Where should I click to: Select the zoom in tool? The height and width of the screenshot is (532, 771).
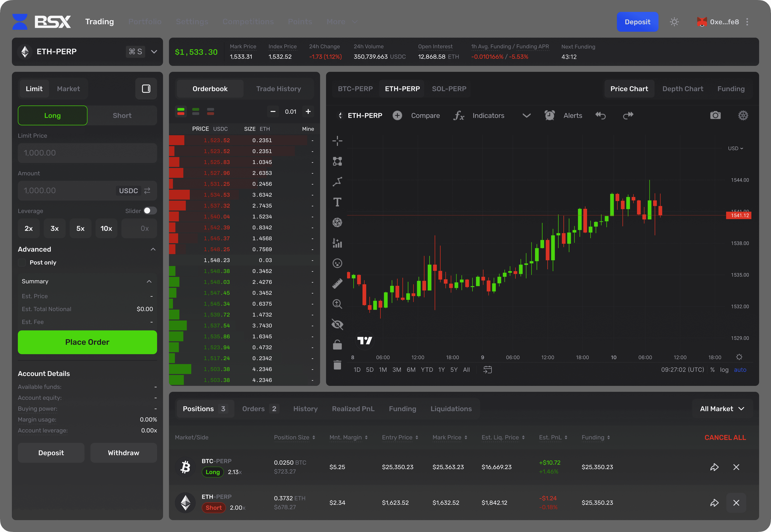pos(337,304)
